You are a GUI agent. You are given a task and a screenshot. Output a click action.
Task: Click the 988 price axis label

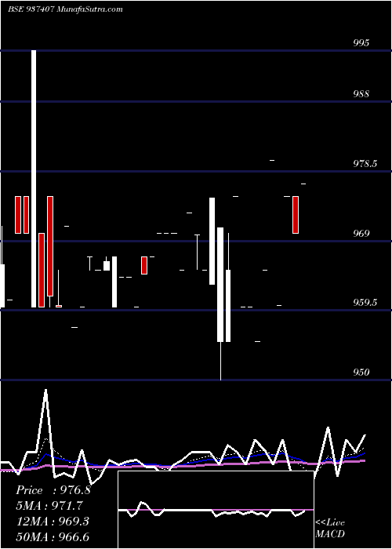(x=361, y=94)
